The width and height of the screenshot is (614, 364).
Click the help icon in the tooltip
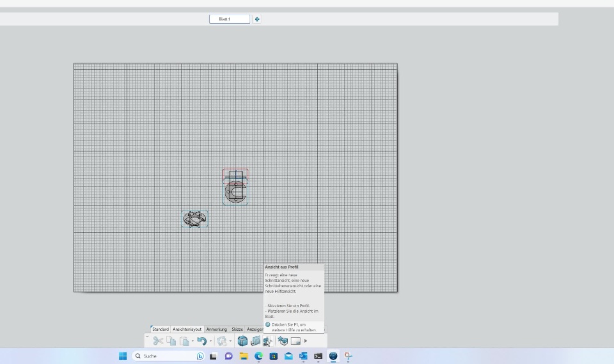click(268, 324)
